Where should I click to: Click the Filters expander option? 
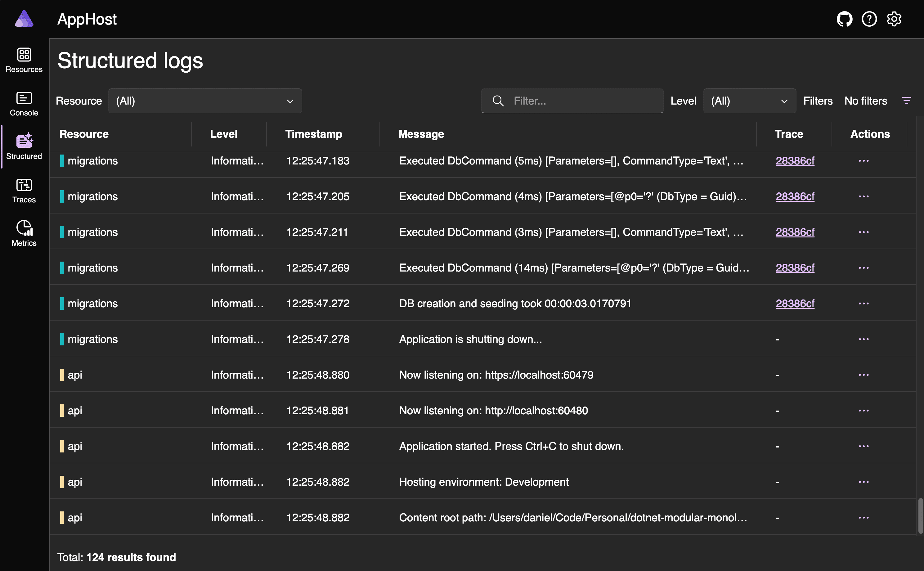[x=908, y=100]
